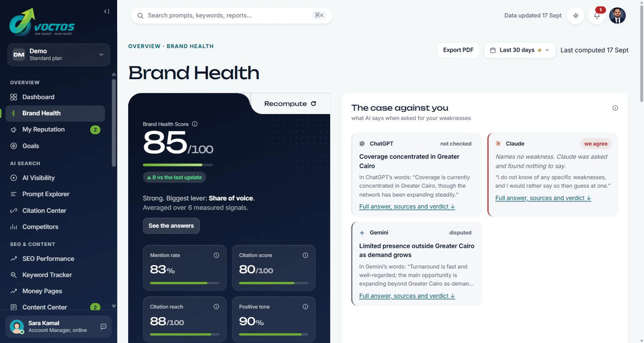
Task: Click the Content Center document icon
Action: click(x=13, y=307)
